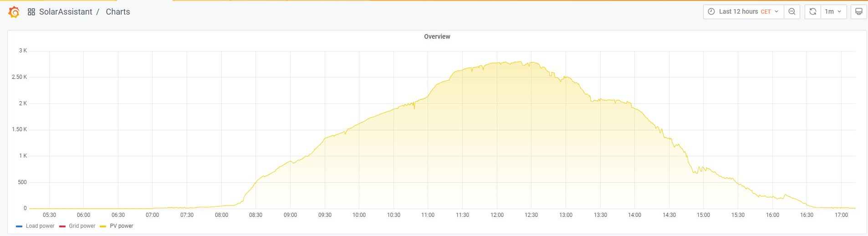
Task: Click the 500 y-axis label
Action: [22, 182]
